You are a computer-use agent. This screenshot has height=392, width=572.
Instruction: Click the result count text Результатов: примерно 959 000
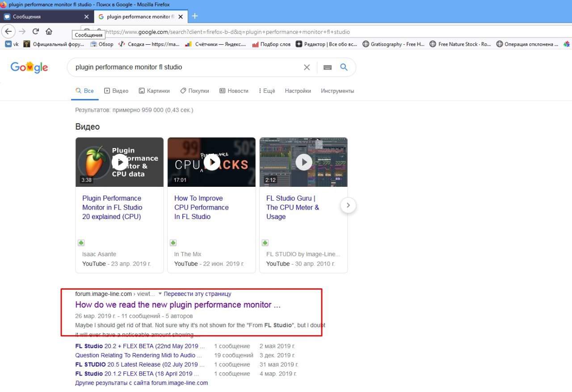135,110
